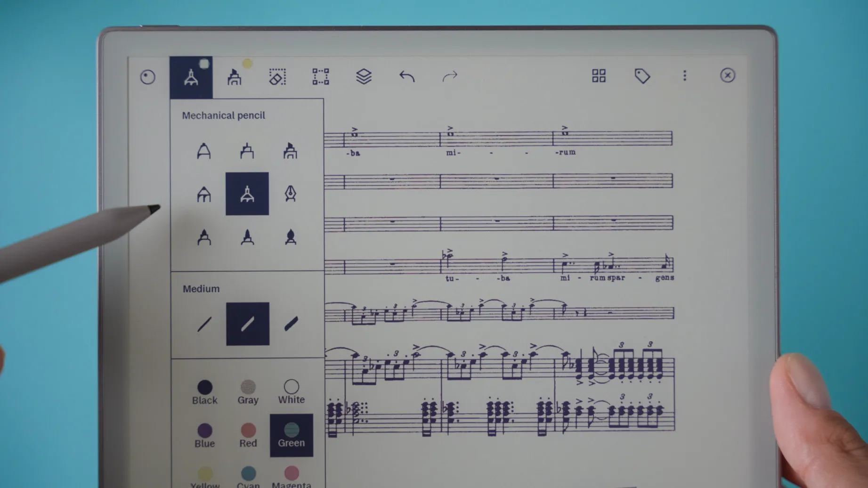
Task: Set stroke thickness to thick
Action: click(x=291, y=324)
